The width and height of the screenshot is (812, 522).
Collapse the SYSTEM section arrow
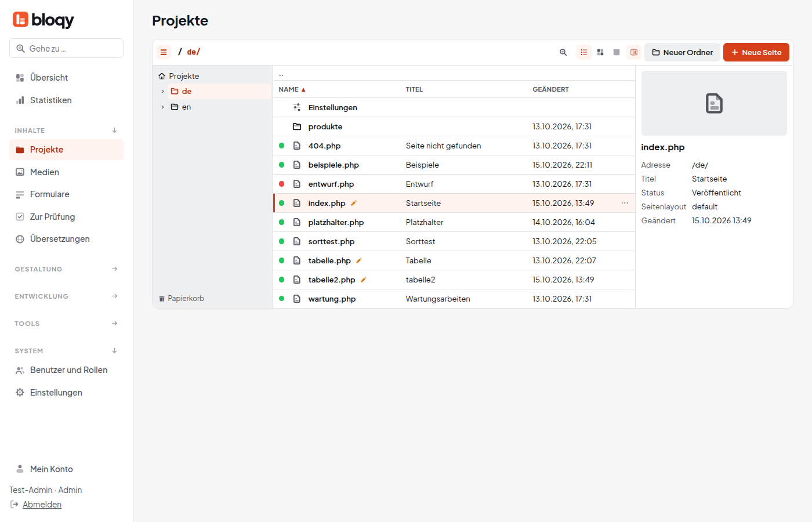[114, 351]
